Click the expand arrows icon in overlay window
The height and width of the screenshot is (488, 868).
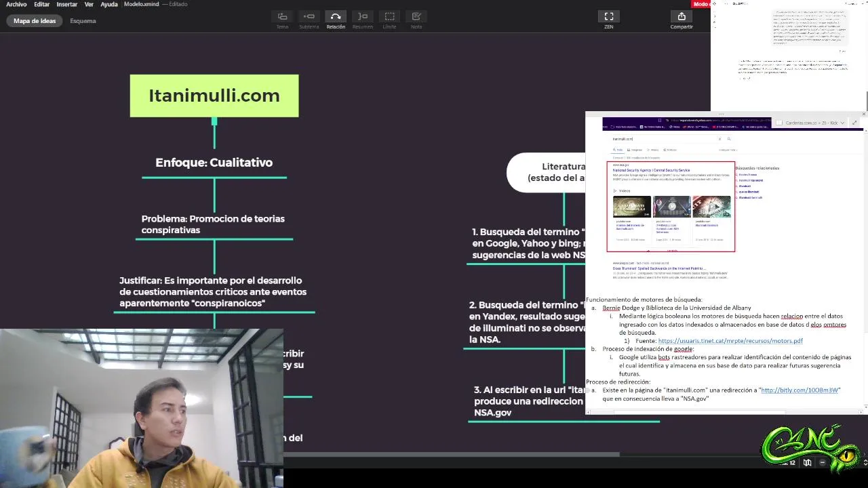(854, 123)
